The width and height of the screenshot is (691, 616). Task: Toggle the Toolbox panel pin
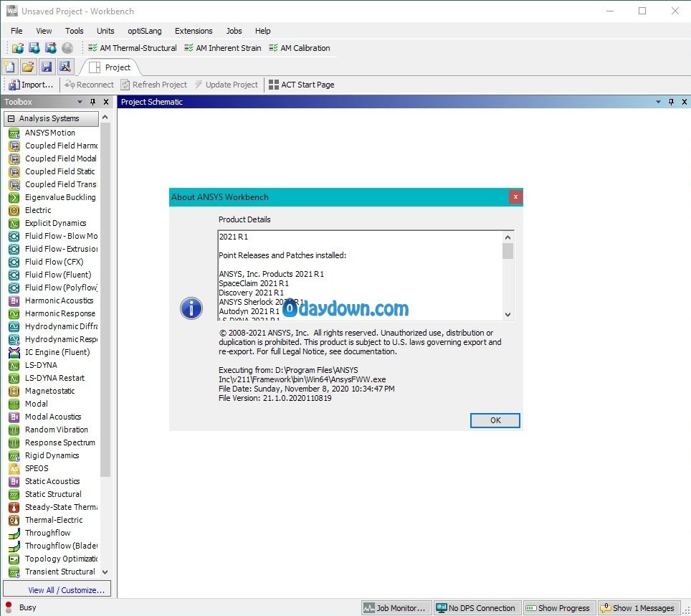(92, 102)
